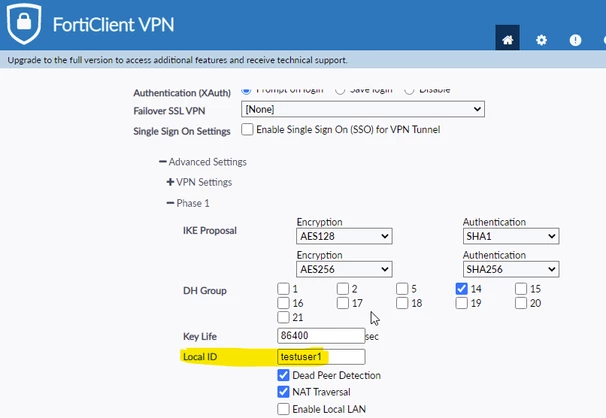Image resolution: width=606 pixels, height=418 pixels.
Task: Check DH Group 20 checkbox
Action: (521, 303)
